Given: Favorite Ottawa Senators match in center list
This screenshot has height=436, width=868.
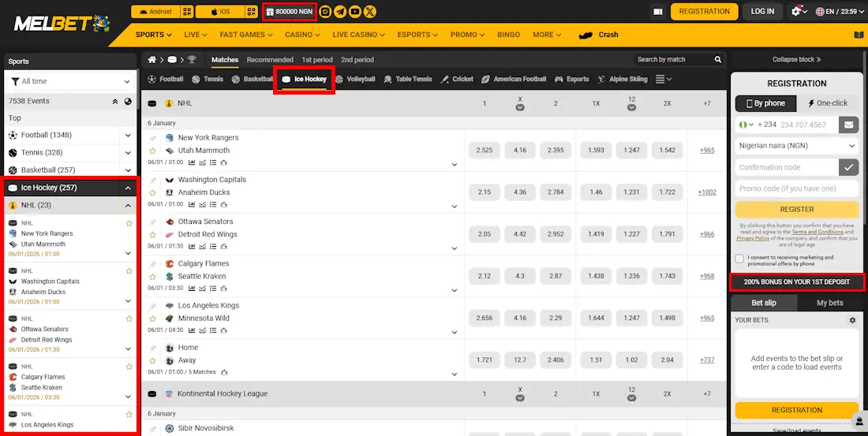Looking at the screenshot, I should click(153, 235).
